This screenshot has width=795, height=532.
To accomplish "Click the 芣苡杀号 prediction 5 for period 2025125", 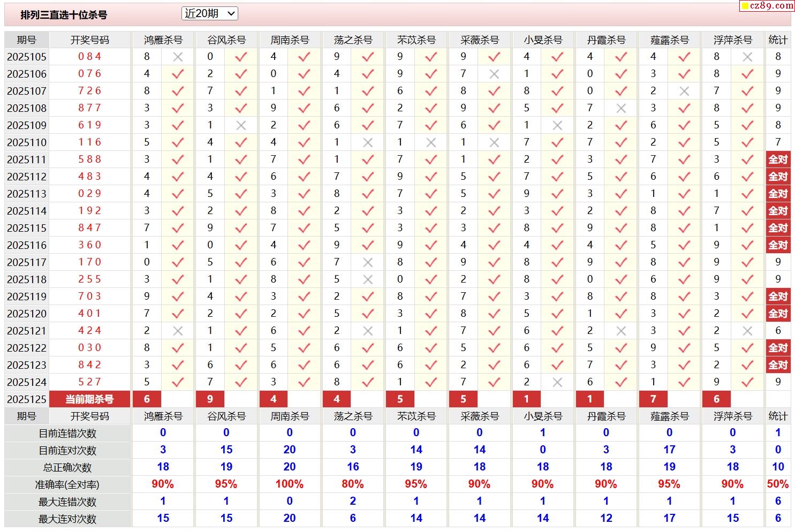I will pos(400,399).
